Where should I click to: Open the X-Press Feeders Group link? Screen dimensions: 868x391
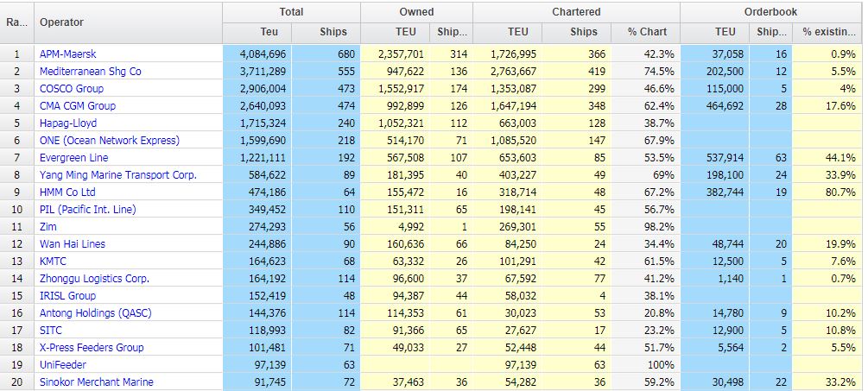click(92, 347)
